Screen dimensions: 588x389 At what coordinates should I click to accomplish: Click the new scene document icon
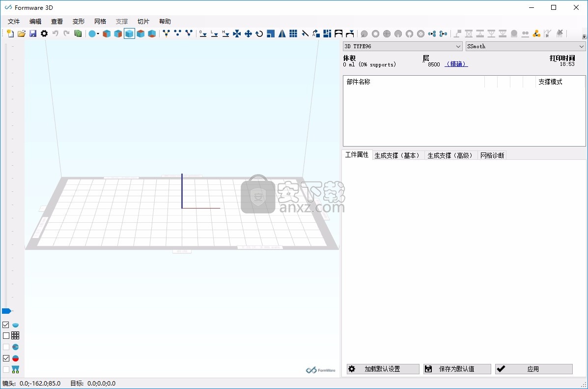(10, 33)
